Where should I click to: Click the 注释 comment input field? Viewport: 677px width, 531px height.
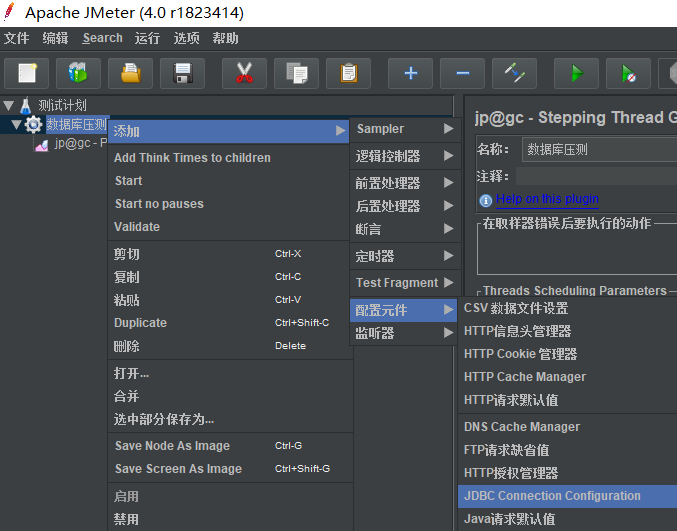[597, 177]
